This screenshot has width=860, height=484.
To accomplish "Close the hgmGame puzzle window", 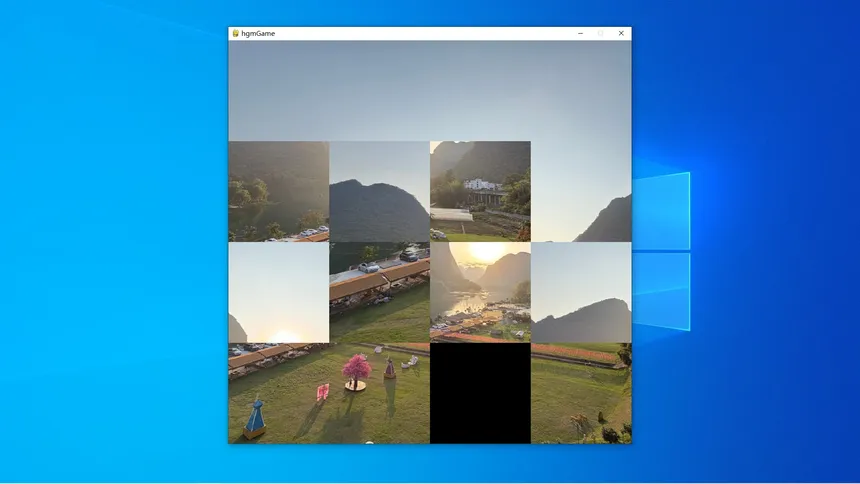I will tap(621, 33).
